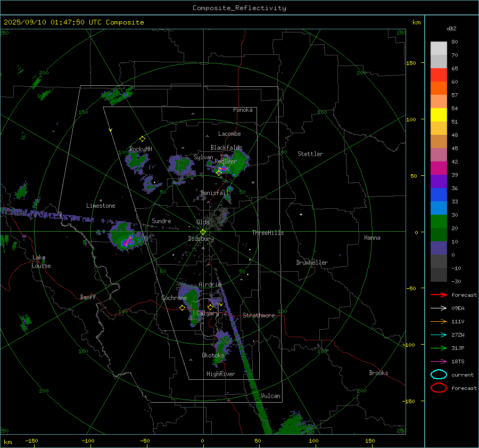Click the Okotoks city label

tap(213, 355)
